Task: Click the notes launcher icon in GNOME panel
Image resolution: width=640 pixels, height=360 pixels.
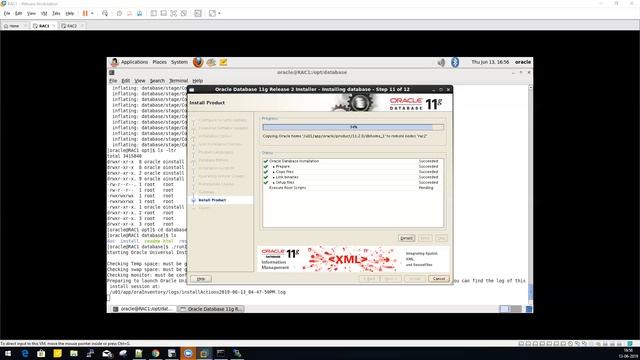Action: 223,62
